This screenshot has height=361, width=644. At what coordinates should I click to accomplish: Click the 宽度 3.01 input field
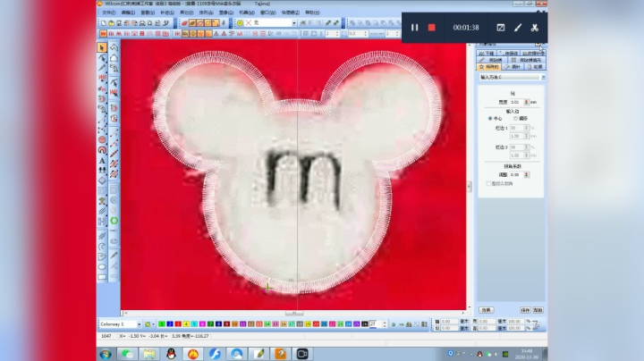(516, 102)
